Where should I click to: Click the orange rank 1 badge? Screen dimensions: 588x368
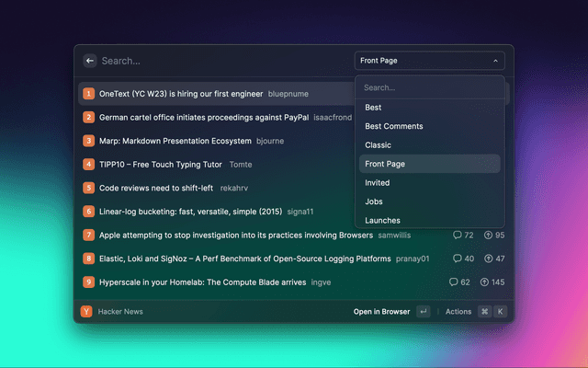pos(89,94)
